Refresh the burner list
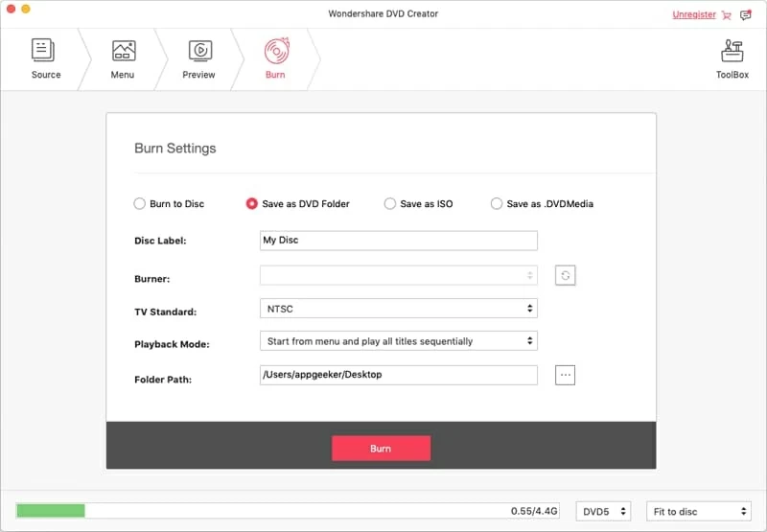 [x=565, y=275]
